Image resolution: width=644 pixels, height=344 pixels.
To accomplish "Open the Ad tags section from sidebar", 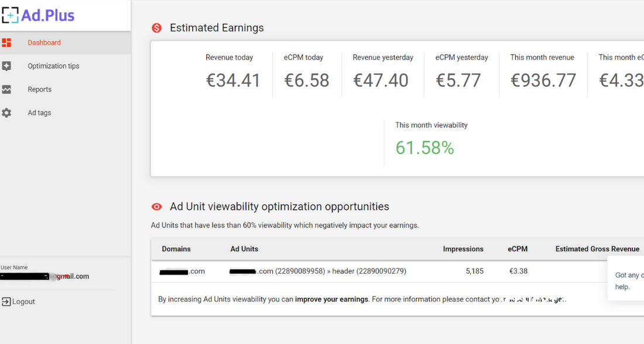I will pos(39,113).
